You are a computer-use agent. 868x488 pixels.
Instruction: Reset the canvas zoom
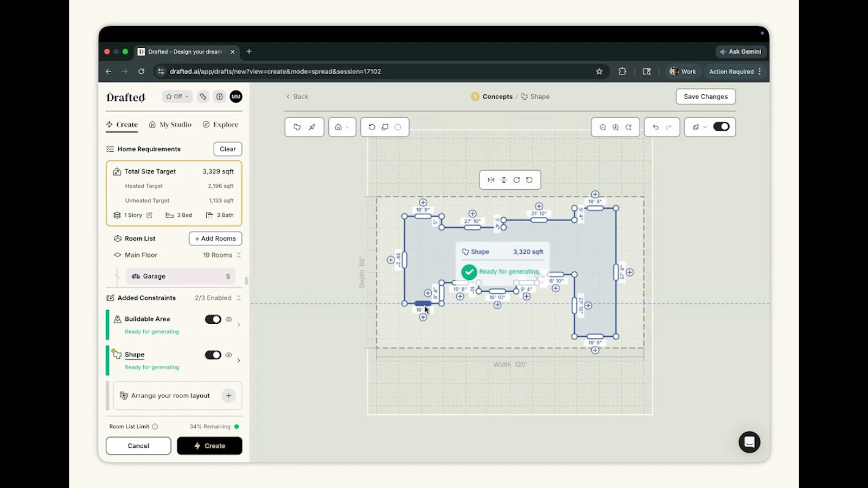tap(629, 127)
